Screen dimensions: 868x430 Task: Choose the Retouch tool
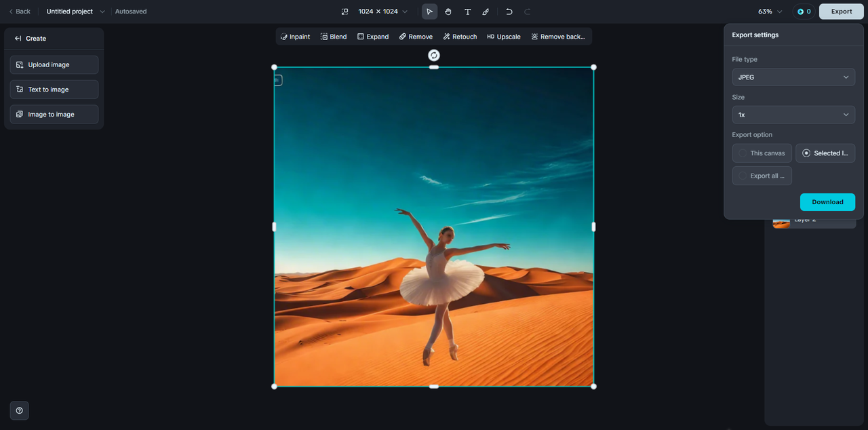coord(460,37)
